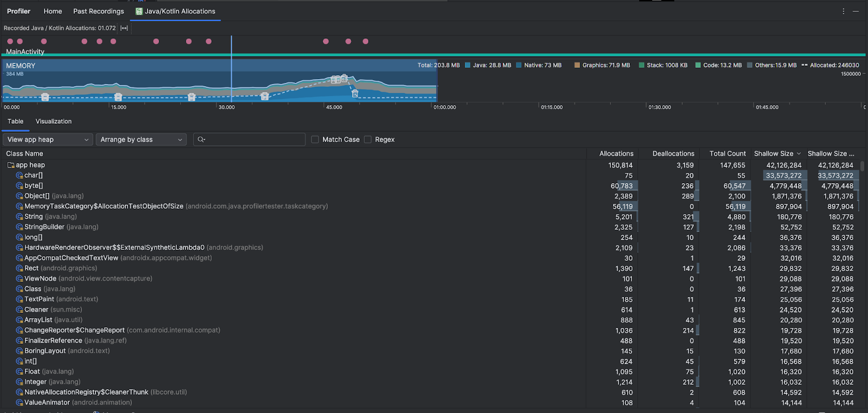Switch to the Past Recordings tab
Viewport: 868px width, 413px height.
[98, 11]
